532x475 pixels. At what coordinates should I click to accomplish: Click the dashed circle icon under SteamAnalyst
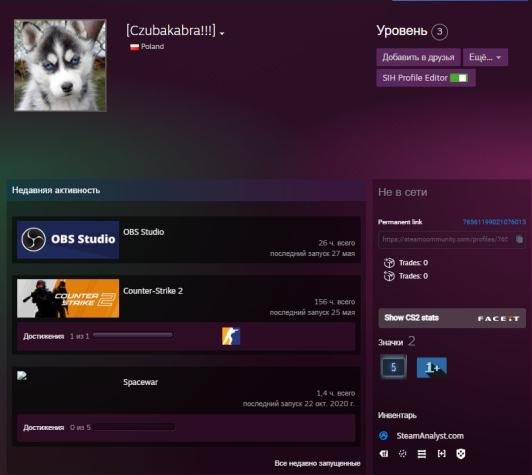pyautogui.click(x=403, y=454)
